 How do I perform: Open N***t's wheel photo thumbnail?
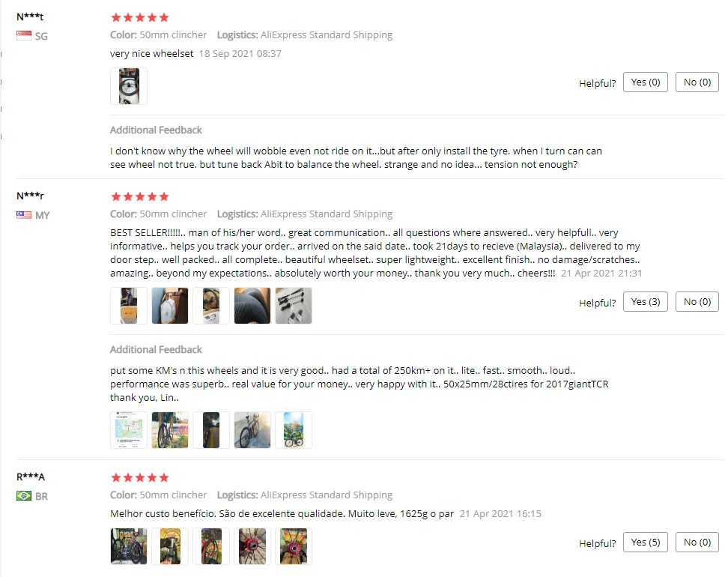pos(129,86)
